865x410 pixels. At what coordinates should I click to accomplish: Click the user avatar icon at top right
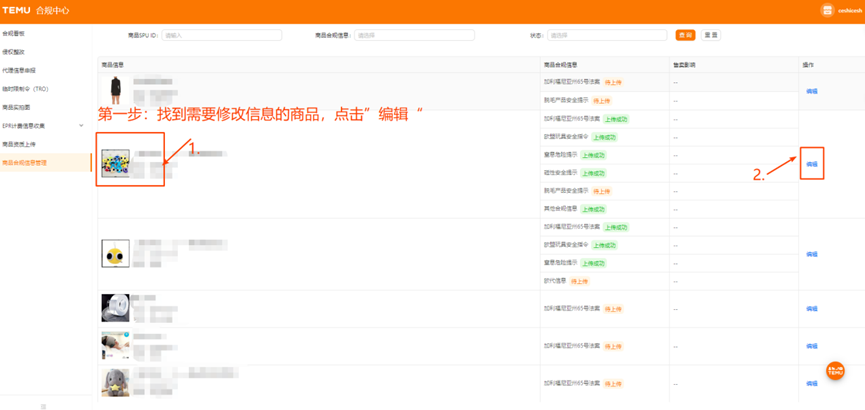tap(827, 10)
